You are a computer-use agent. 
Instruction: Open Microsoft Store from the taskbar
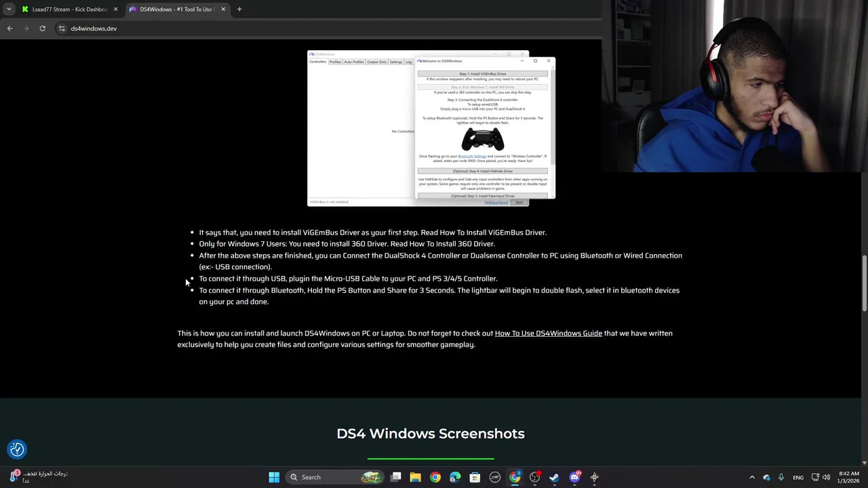pos(475,477)
